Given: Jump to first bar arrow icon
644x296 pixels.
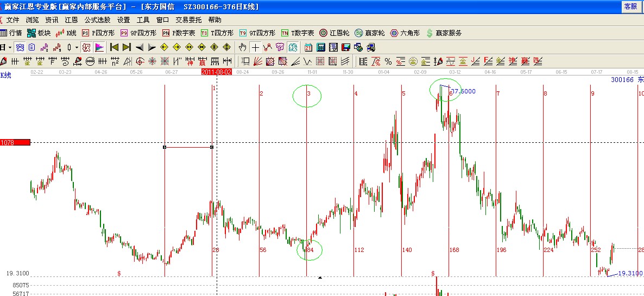Looking at the screenshot, I should (115, 47).
